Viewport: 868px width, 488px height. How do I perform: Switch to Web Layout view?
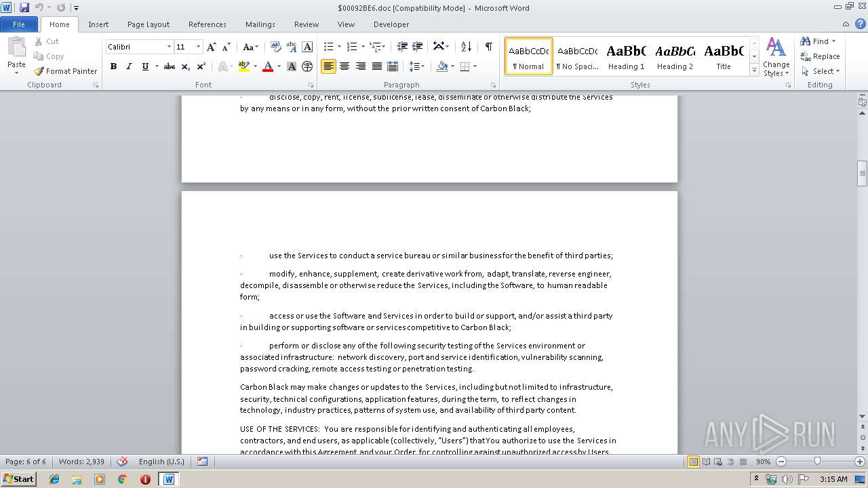[x=719, y=462]
